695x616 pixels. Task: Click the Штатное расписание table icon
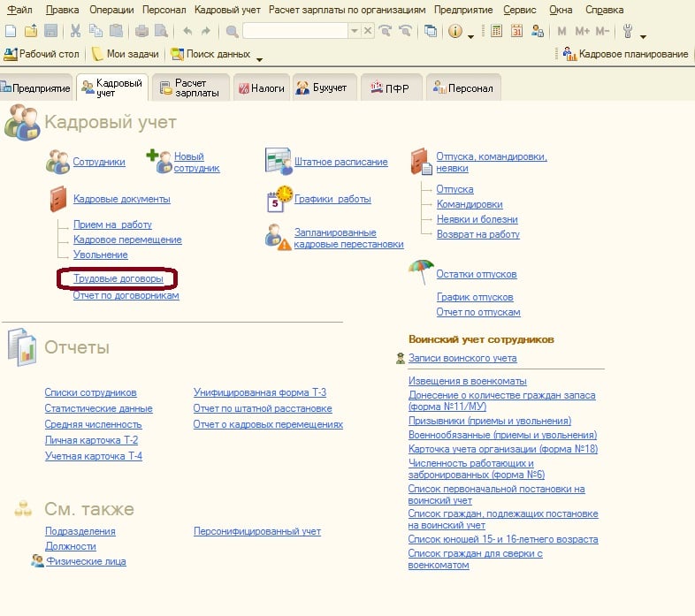[278, 162]
